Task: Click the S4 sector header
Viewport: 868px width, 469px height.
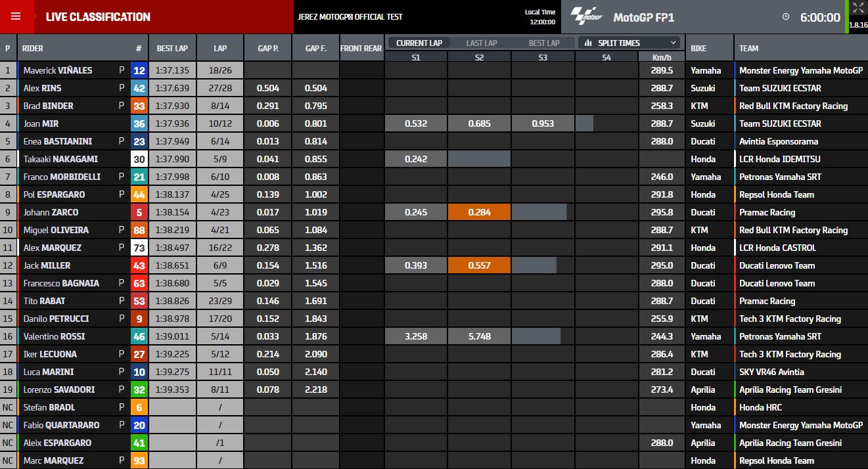Action: (606, 57)
